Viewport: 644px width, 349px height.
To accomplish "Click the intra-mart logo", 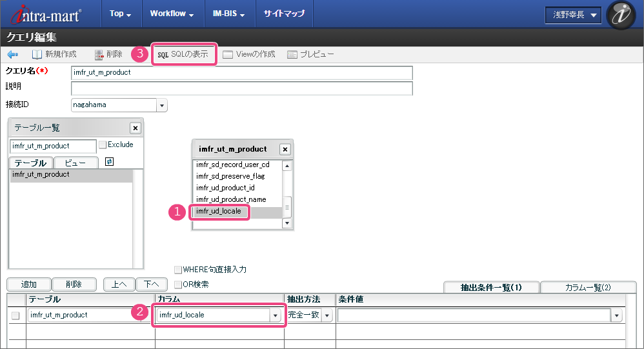I will tap(46, 15).
